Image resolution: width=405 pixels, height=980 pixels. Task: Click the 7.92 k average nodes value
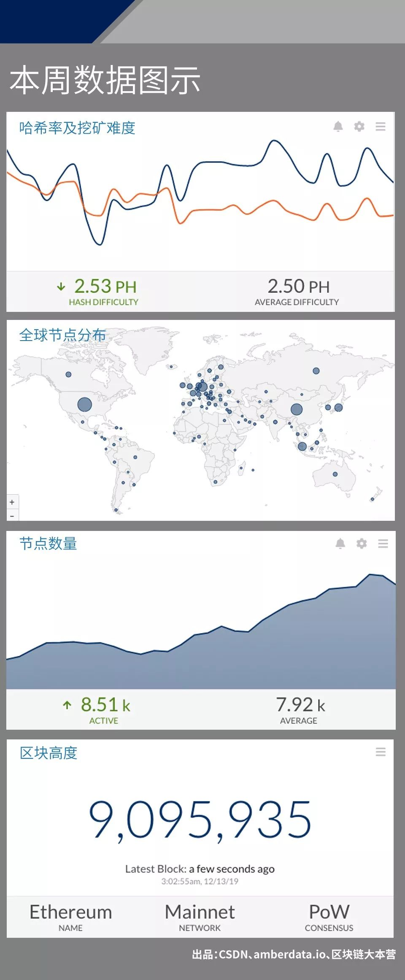coord(301,704)
